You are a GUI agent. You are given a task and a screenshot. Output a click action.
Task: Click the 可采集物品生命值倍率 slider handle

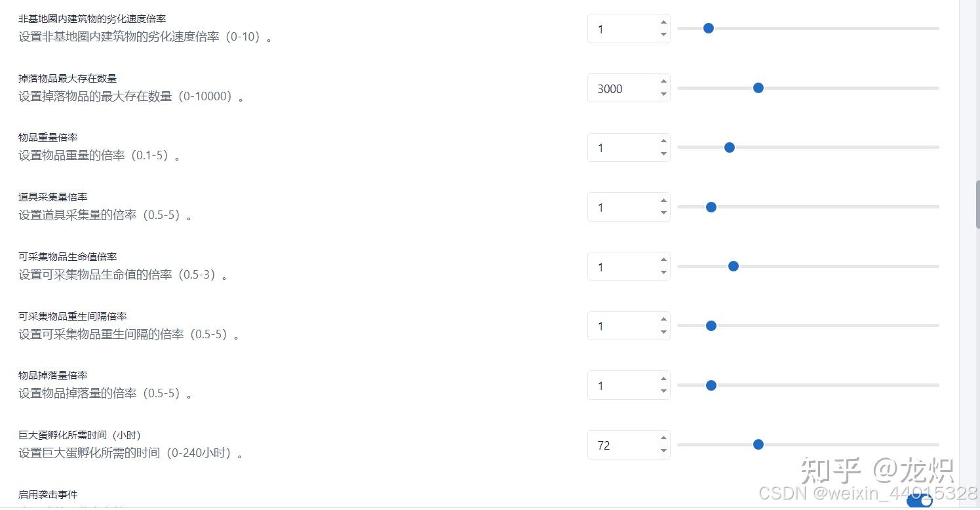point(734,266)
